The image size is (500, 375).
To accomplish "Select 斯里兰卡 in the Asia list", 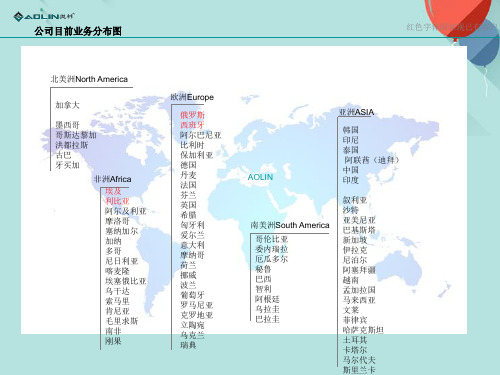I will click(x=359, y=370).
